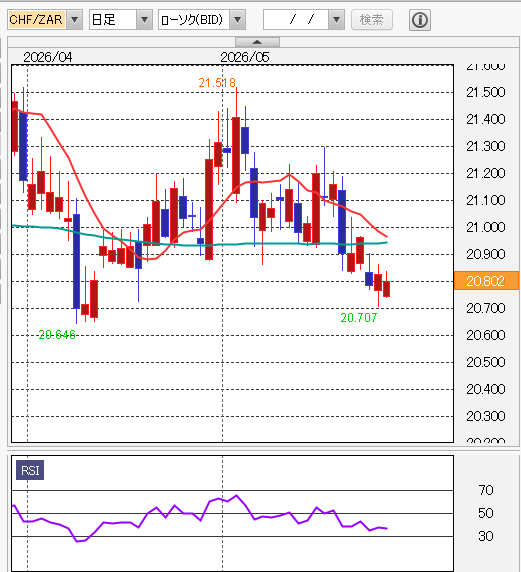Click the orange 20.802 current price tag

coord(486,281)
